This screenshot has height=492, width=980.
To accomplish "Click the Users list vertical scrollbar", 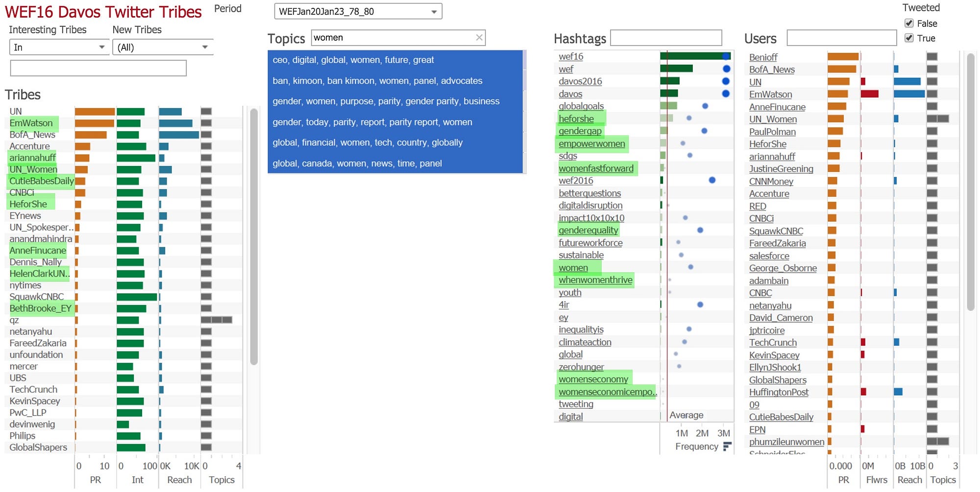I will [x=971, y=181].
